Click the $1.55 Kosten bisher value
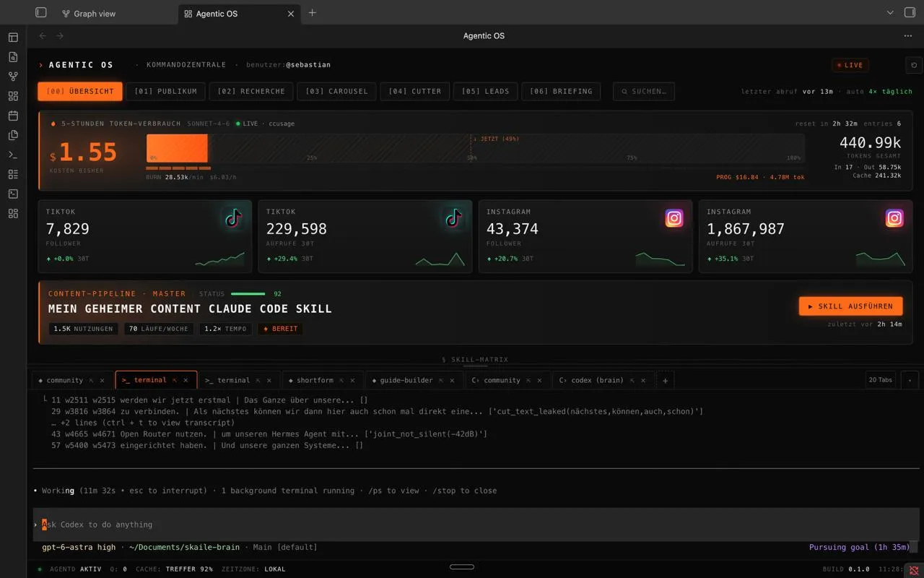Image resolution: width=924 pixels, height=578 pixels. [83, 152]
